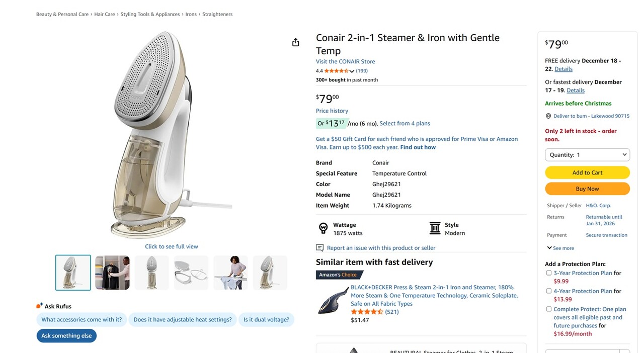This screenshot has width=644, height=353.
Task: Expand the rating breakdown chevron
Action: [x=352, y=71]
